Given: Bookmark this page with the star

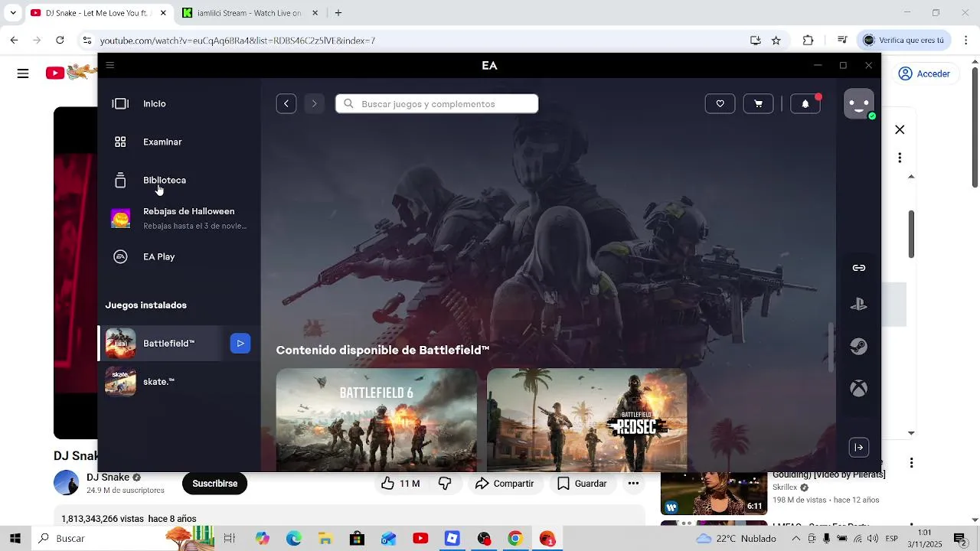Looking at the screenshot, I should click(x=776, y=41).
